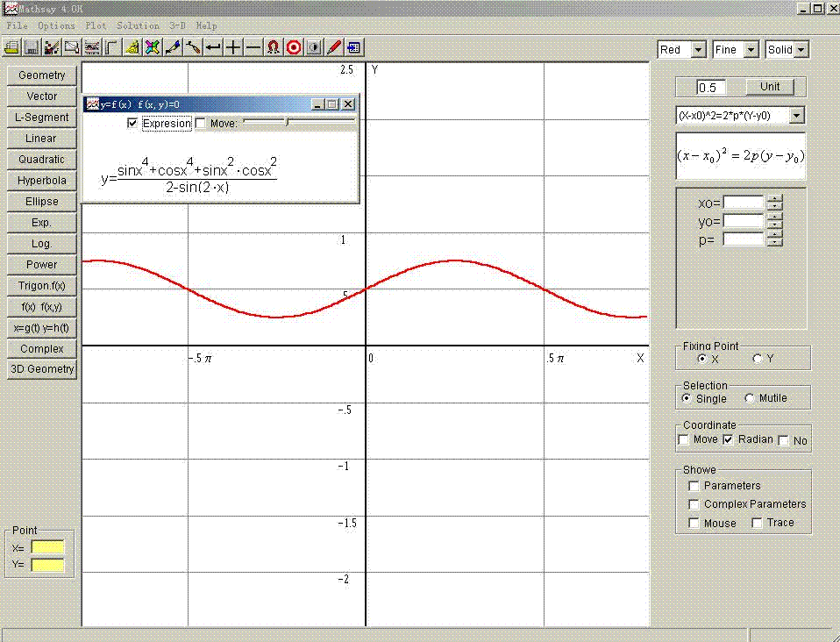Click the cross-arrows (four colored arrows) icon
This screenshot has width=840, height=642.
pyautogui.click(x=153, y=47)
